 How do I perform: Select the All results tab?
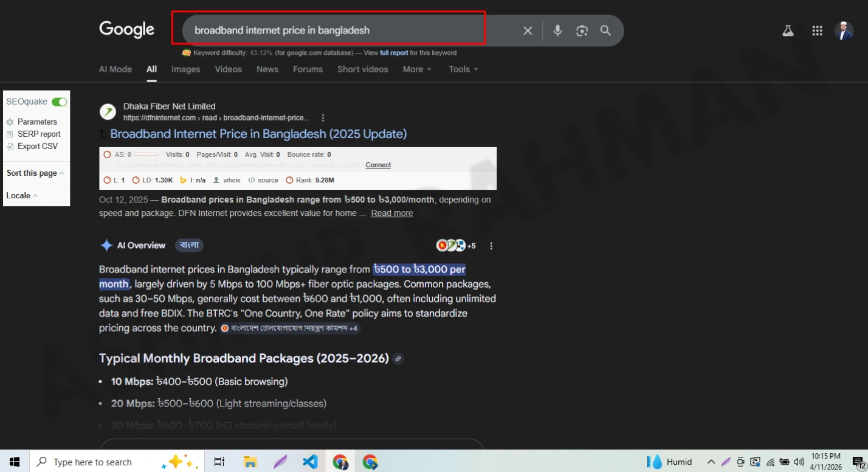tap(151, 69)
